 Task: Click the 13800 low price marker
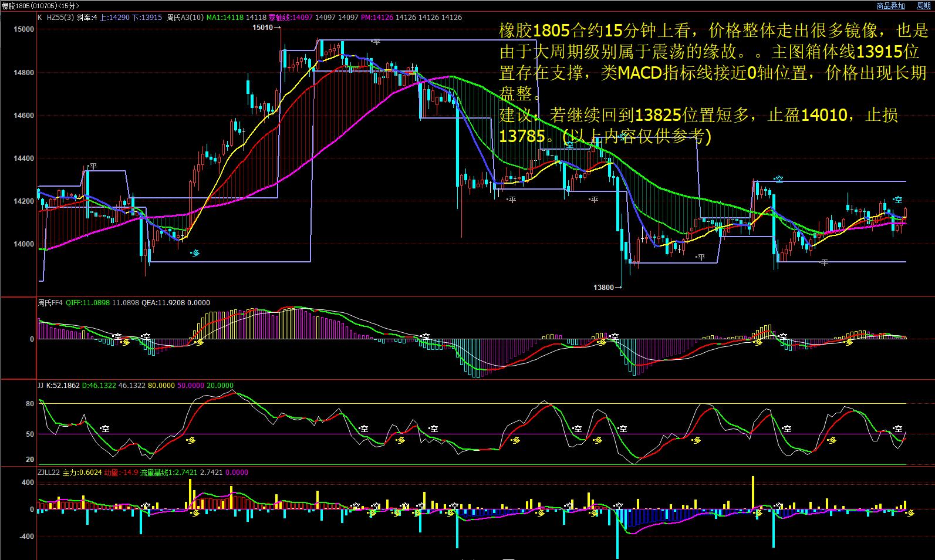[x=603, y=287]
